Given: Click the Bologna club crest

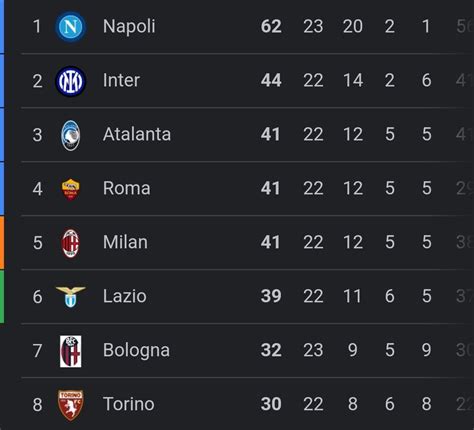Looking at the screenshot, I should point(71,351).
